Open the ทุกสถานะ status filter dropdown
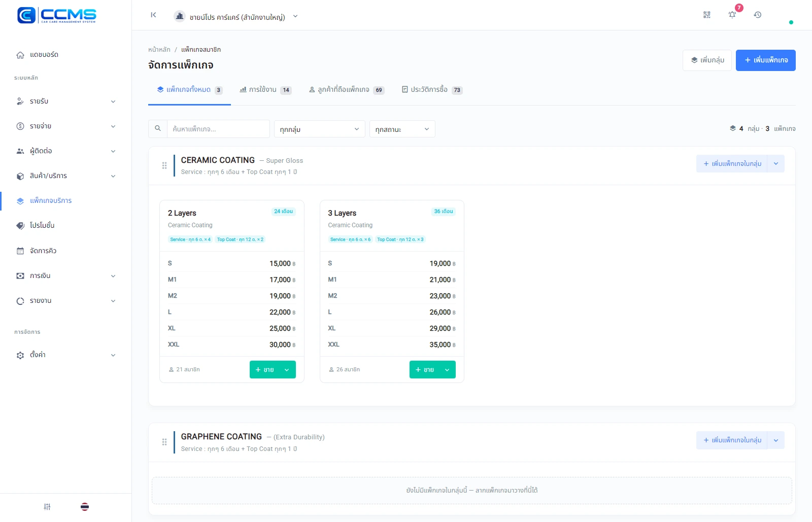 pos(402,129)
